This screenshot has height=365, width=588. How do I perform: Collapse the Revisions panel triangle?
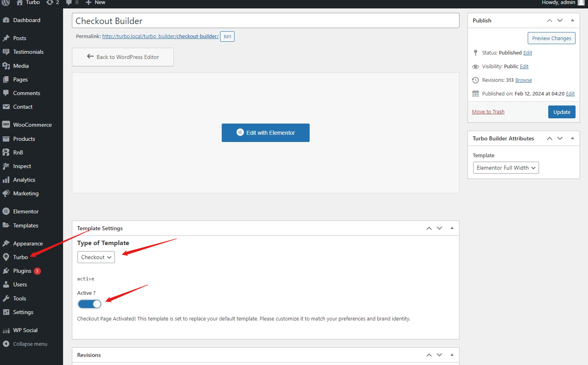click(x=452, y=355)
